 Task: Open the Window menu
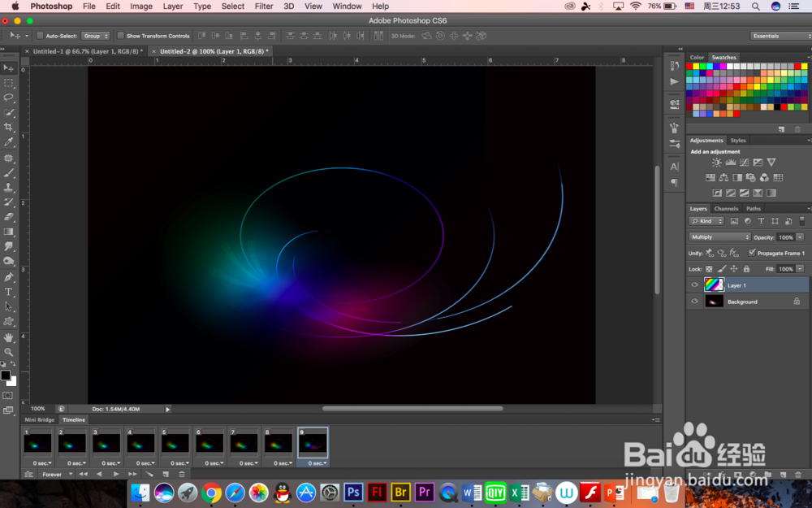tap(347, 7)
